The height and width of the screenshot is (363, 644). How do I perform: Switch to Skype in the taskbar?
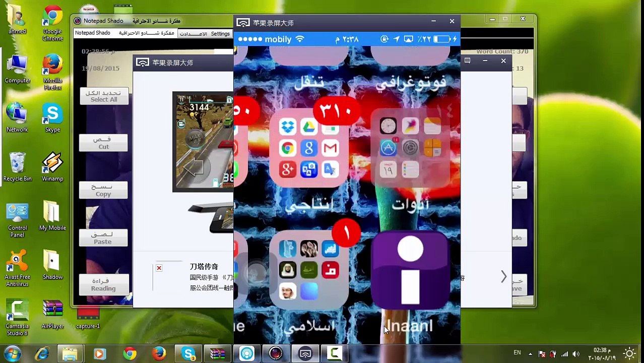189,354
